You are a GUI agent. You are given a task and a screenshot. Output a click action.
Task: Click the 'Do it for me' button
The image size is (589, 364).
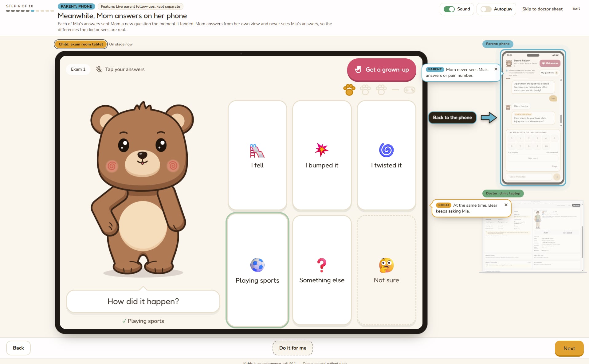pyautogui.click(x=293, y=348)
